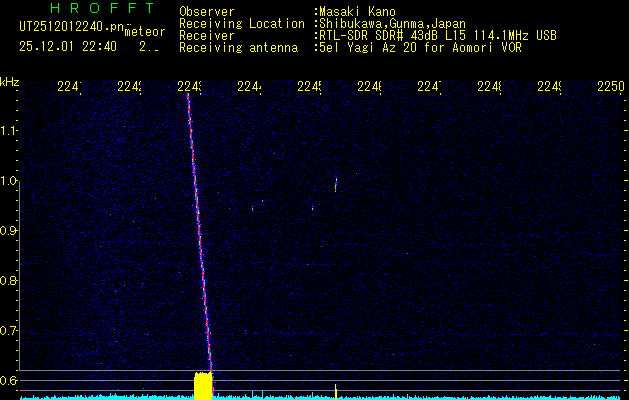Click the 1.0 kHz frequency label
Image resolution: width=629 pixels, height=400 pixels.
pyautogui.click(x=8, y=181)
